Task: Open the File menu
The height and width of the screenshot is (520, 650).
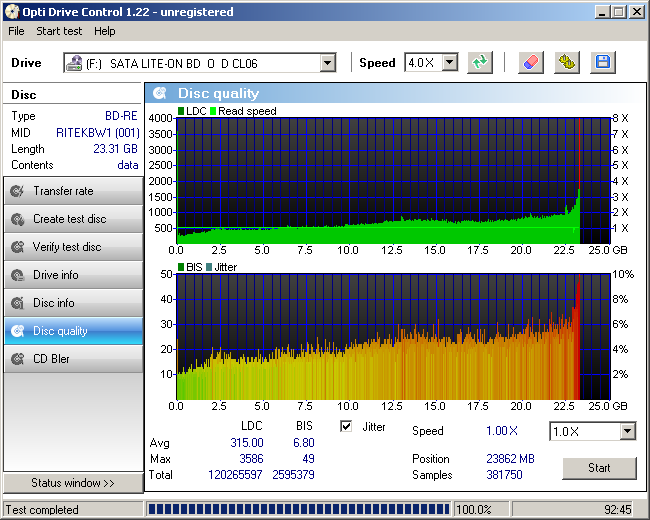Action: click(x=16, y=31)
